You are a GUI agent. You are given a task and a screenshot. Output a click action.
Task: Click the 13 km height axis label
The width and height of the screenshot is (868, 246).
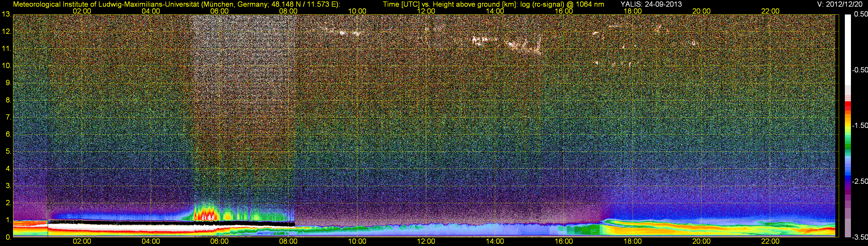click(6, 14)
